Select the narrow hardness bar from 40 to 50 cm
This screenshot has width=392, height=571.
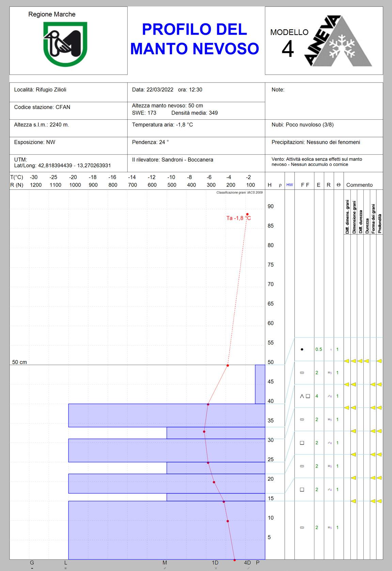[260, 384]
